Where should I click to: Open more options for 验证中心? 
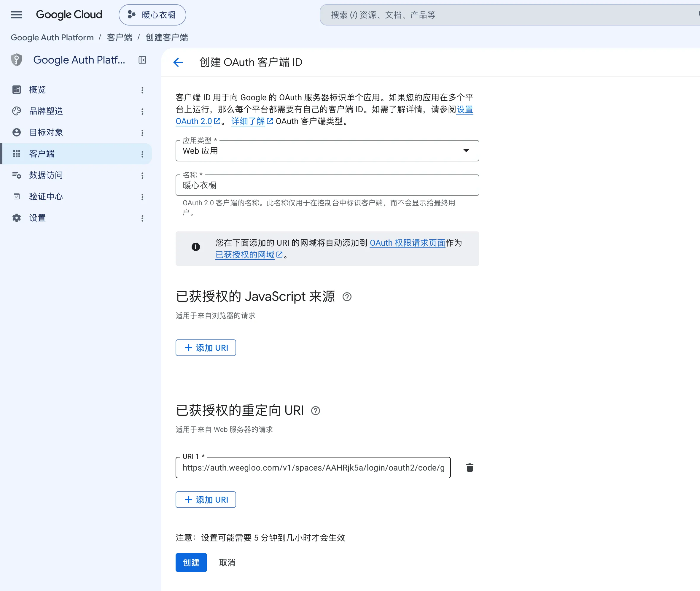pos(142,197)
